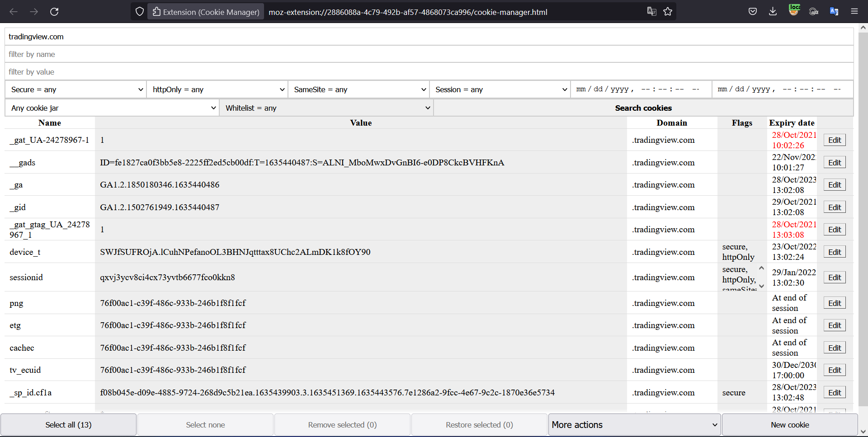Focus the domain field containing tradingview.com
Viewport: 868px width, 437px height.
[429, 37]
